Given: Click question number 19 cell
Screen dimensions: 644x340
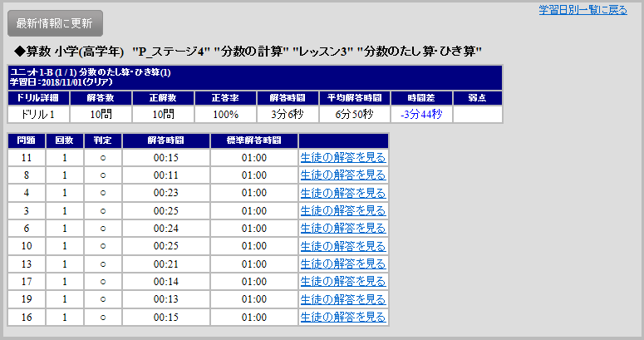Looking at the screenshot, I should pos(27,299).
